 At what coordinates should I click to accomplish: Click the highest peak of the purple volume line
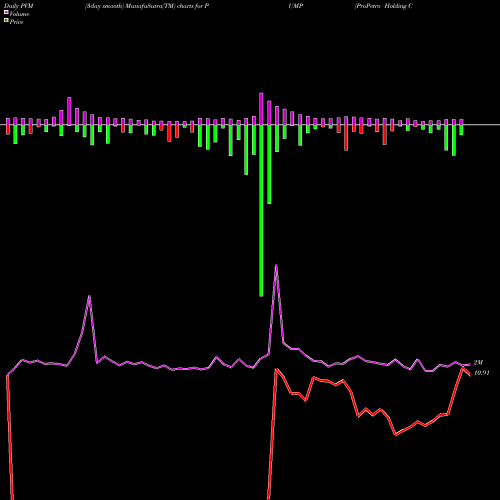pos(276,265)
